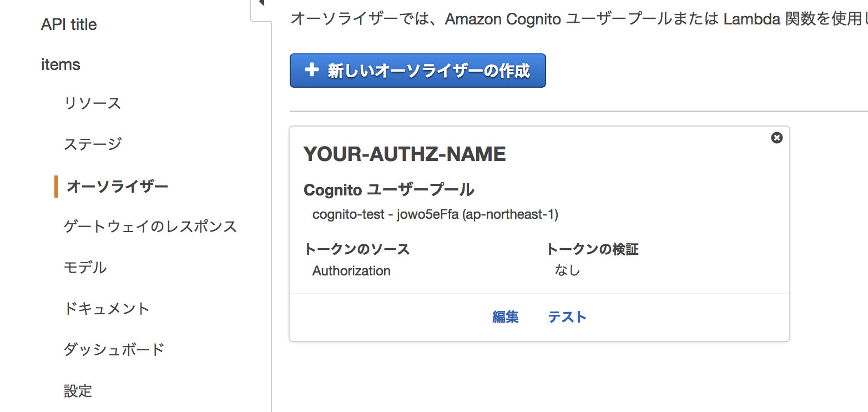
Task: Show the ドキュメント section
Action: pyautogui.click(x=107, y=309)
